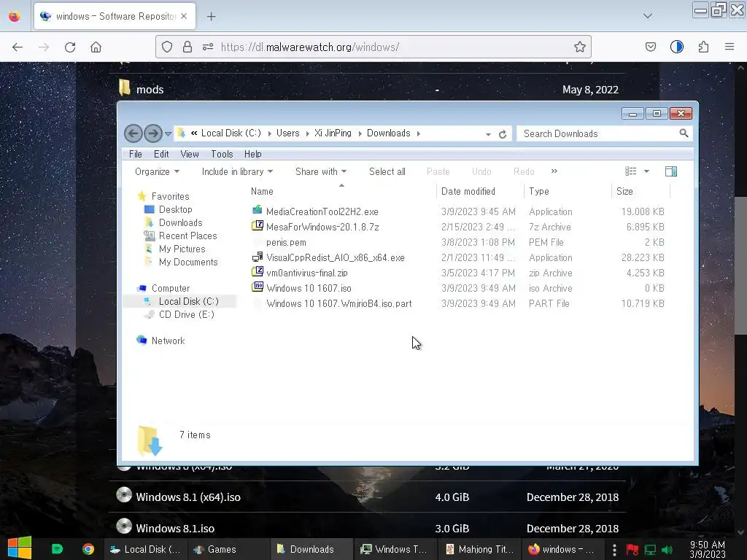Open Firefox tracking protection shield
The image size is (747, 560).
click(167, 47)
